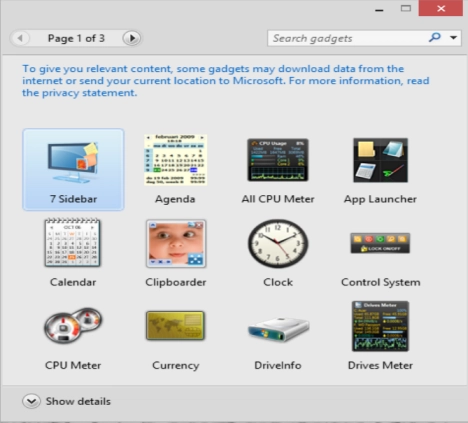468x423 pixels.
Task: Open the Agenda gadget icon
Action: (x=175, y=159)
